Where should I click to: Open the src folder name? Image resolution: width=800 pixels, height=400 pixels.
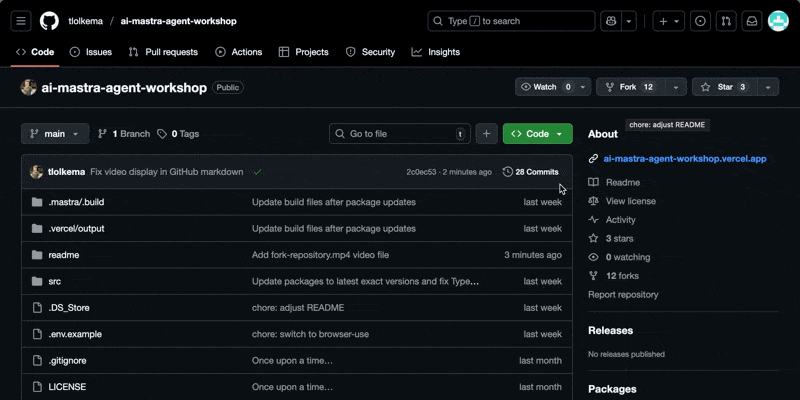pos(55,281)
